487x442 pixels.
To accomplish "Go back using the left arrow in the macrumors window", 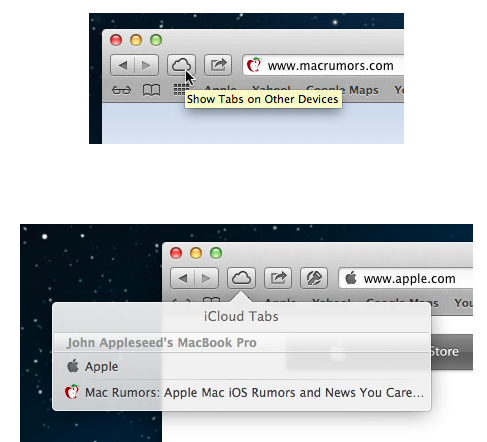I will (x=122, y=65).
